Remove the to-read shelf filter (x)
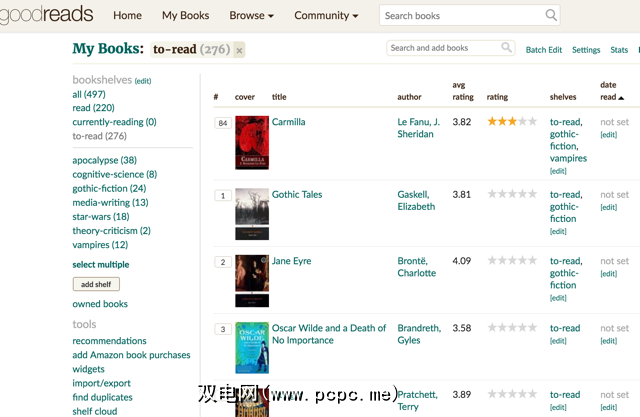The height and width of the screenshot is (417, 640). pyautogui.click(x=239, y=50)
